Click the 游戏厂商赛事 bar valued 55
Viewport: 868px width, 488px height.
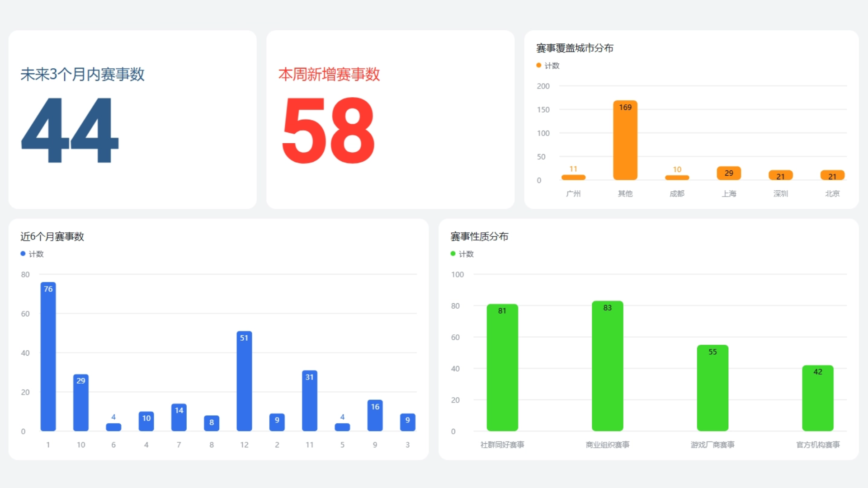[x=712, y=388]
